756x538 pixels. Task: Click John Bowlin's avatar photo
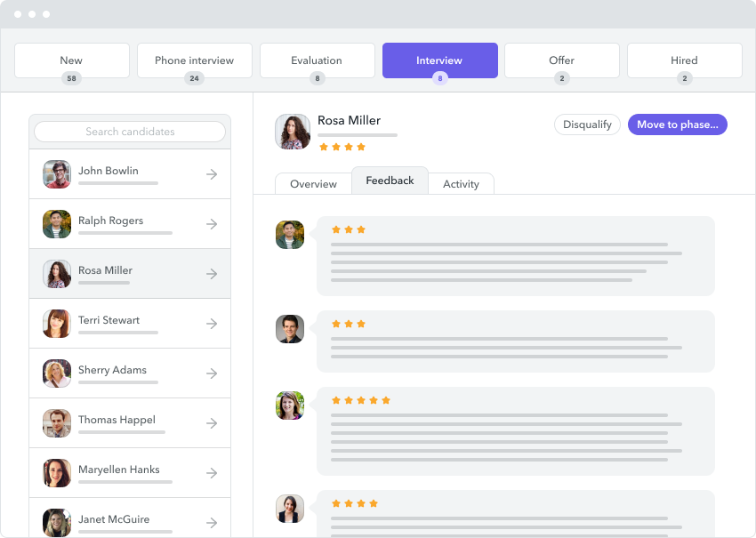(57, 174)
